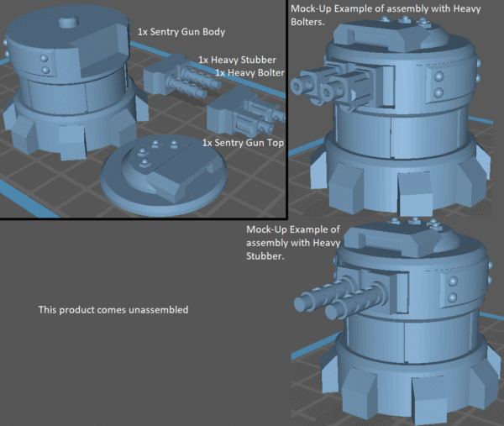Click the top hatch on Heavy Stubber turret
Viewport: 504px width, 426px height.
(x=395, y=239)
